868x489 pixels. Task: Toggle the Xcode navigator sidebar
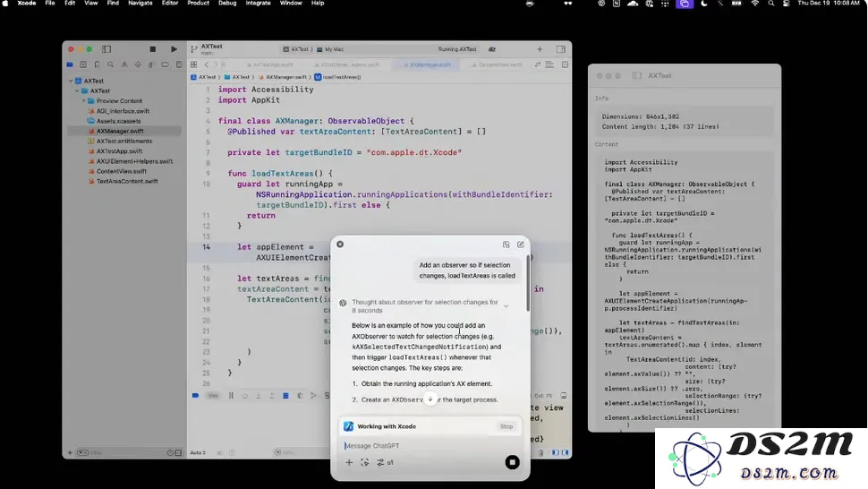[106, 49]
